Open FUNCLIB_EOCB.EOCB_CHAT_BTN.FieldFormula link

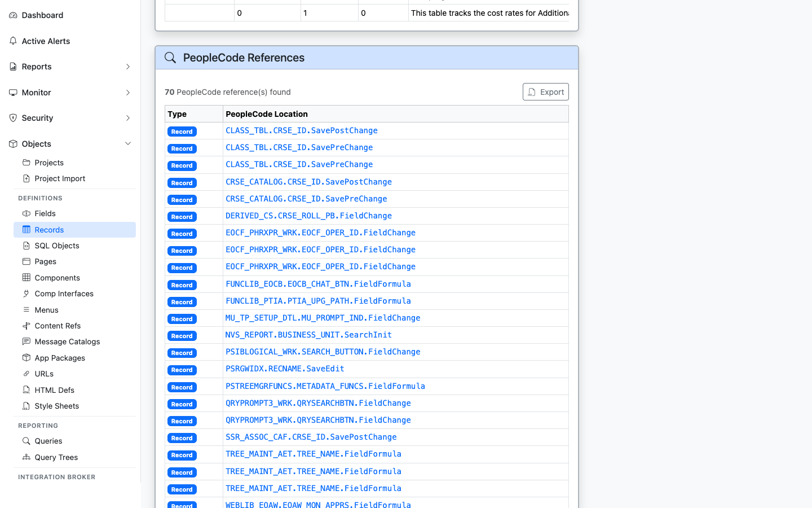click(318, 284)
